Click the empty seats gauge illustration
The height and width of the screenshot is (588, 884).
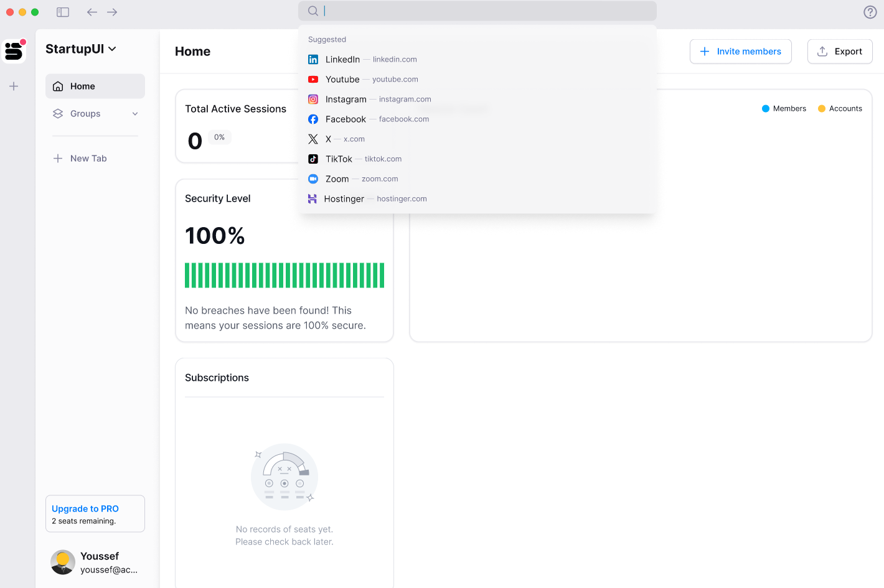pyautogui.click(x=284, y=477)
